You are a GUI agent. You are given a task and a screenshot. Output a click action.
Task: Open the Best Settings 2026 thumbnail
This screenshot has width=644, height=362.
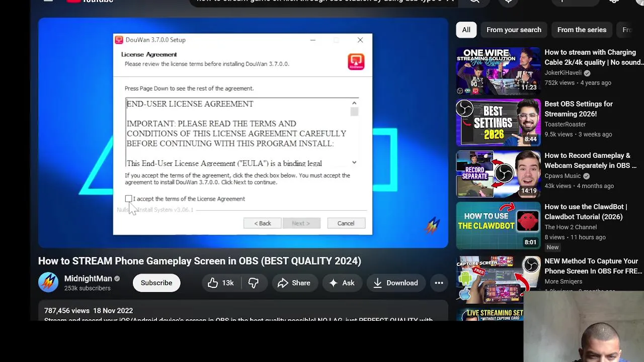498,122
